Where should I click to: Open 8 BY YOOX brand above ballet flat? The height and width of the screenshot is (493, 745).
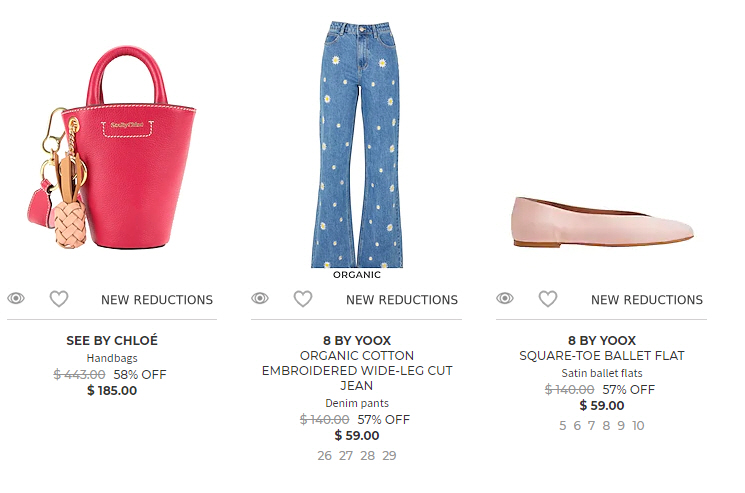click(x=602, y=341)
